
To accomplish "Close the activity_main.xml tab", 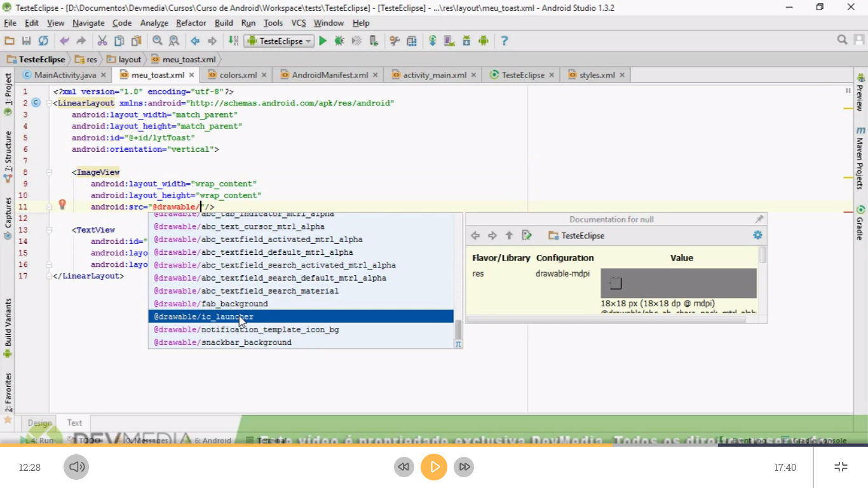I will 473,75.
